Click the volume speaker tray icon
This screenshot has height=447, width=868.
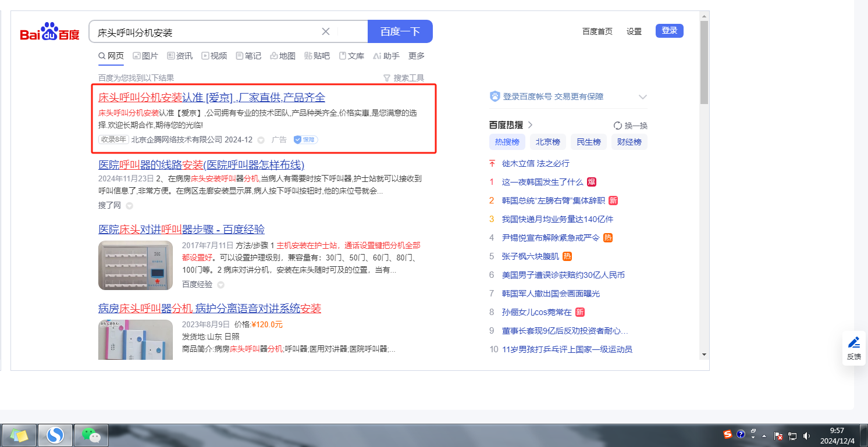[807, 435]
